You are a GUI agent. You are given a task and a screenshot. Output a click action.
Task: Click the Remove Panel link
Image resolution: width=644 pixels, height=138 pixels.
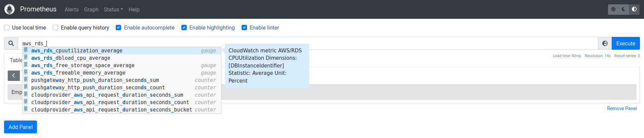(622, 108)
